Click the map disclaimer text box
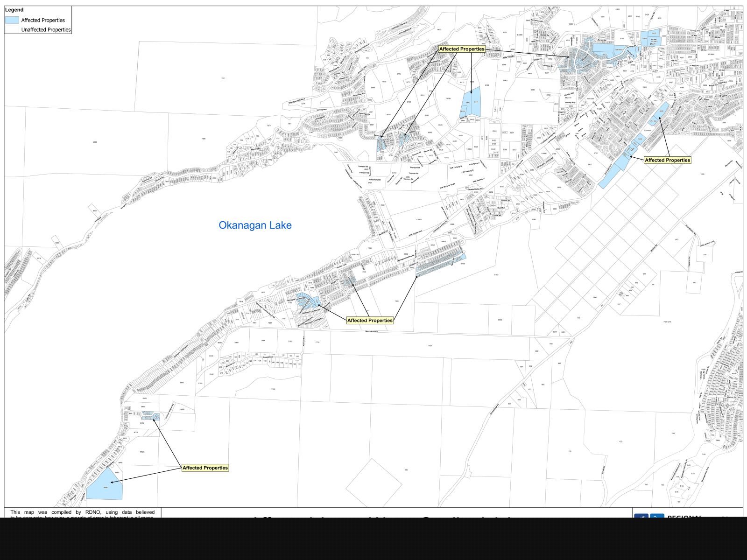Screen dimensions: 747x560 click(82, 513)
